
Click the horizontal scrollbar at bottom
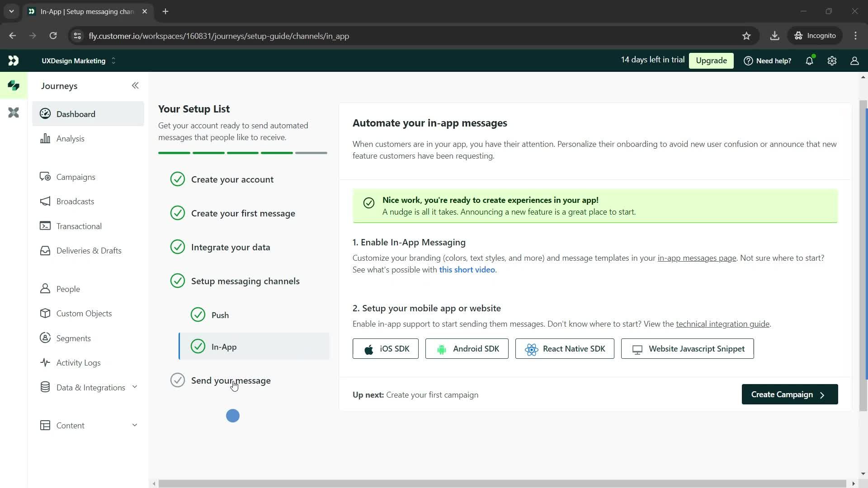tap(502, 483)
